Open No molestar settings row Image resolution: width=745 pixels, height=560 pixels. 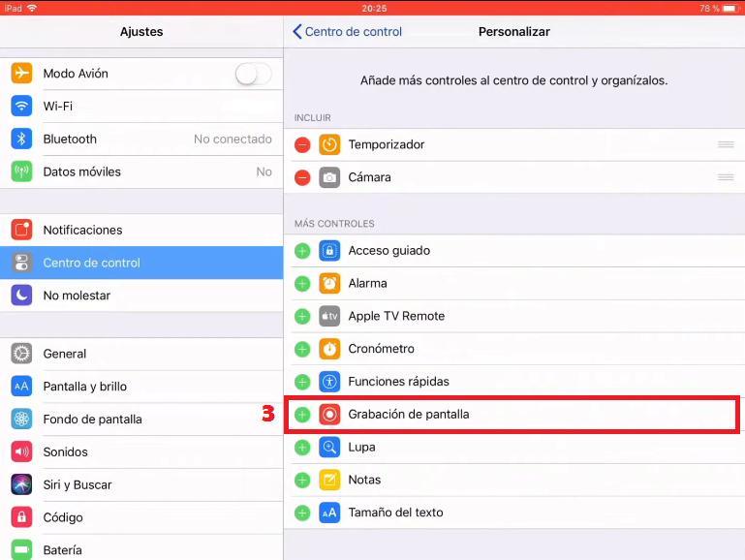(x=141, y=296)
